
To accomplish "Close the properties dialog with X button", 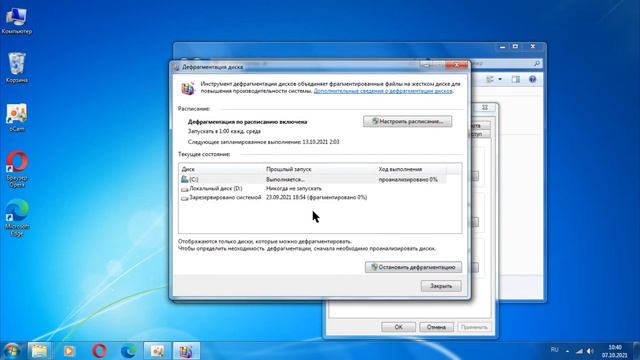I will pos(485,107).
